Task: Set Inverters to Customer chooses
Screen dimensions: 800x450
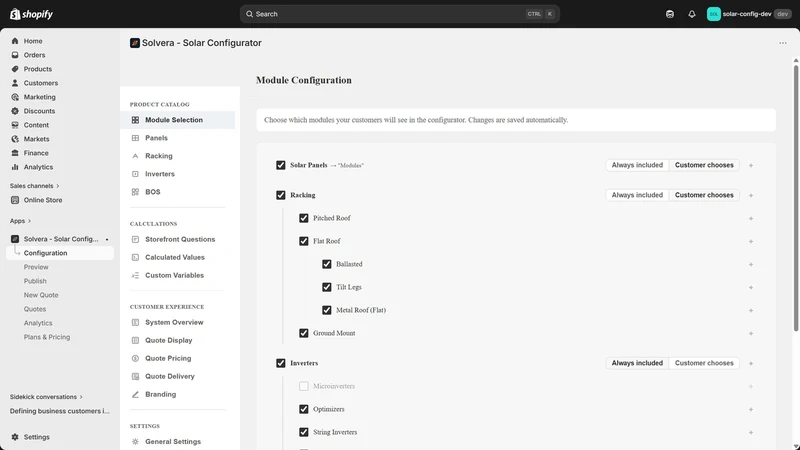Action: click(704, 363)
